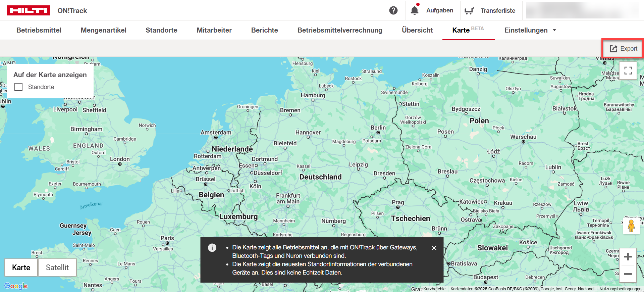Click the Export button
Image resolution: width=644 pixels, height=292 pixels.
[x=623, y=49]
